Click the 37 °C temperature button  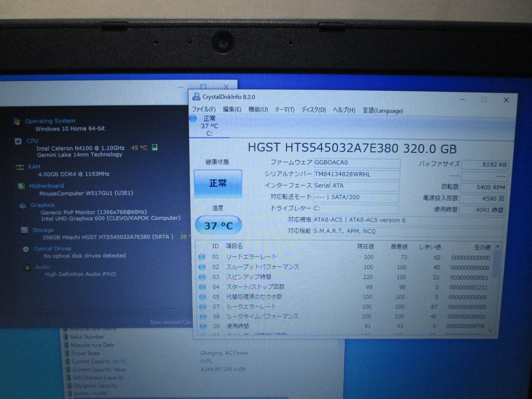tap(218, 226)
